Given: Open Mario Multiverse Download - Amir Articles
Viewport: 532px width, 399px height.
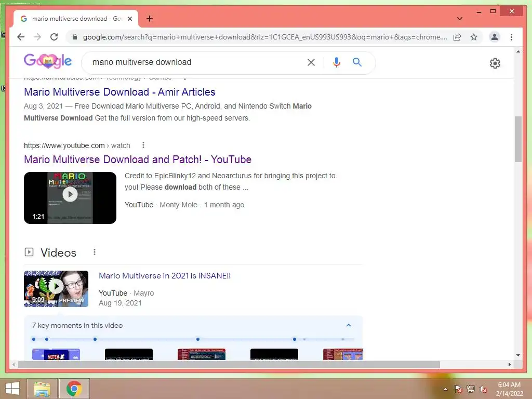Looking at the screenshot, I should coord(119,92).
